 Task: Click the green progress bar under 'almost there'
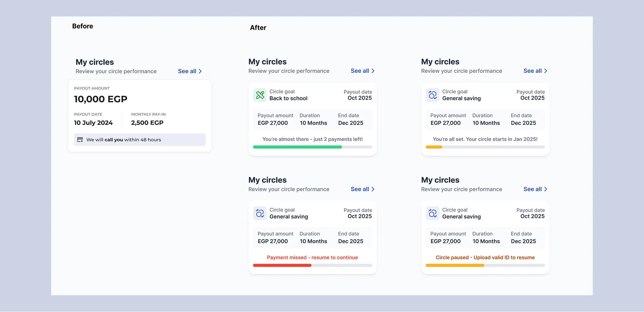298,147
